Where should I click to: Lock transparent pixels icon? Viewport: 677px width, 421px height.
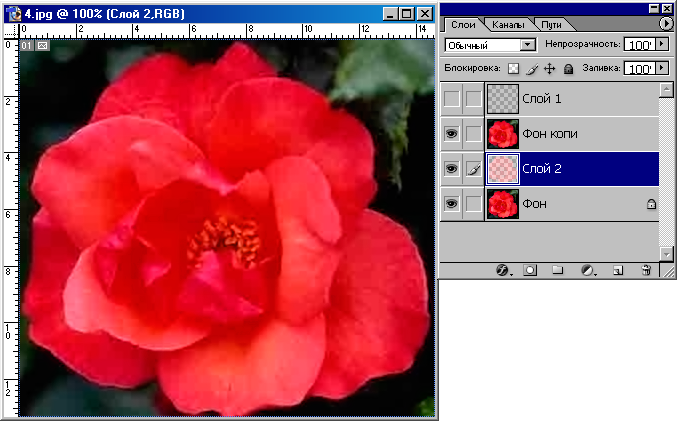[x=513, y=69]
